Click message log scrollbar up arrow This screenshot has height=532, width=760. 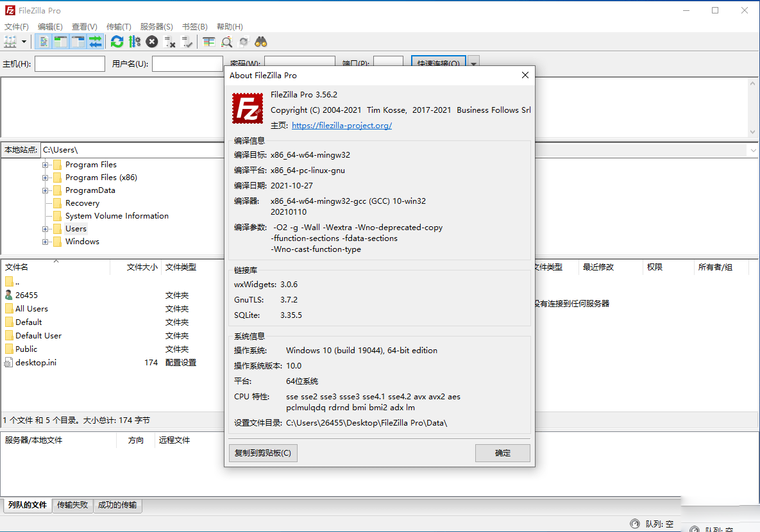[753, 83]
